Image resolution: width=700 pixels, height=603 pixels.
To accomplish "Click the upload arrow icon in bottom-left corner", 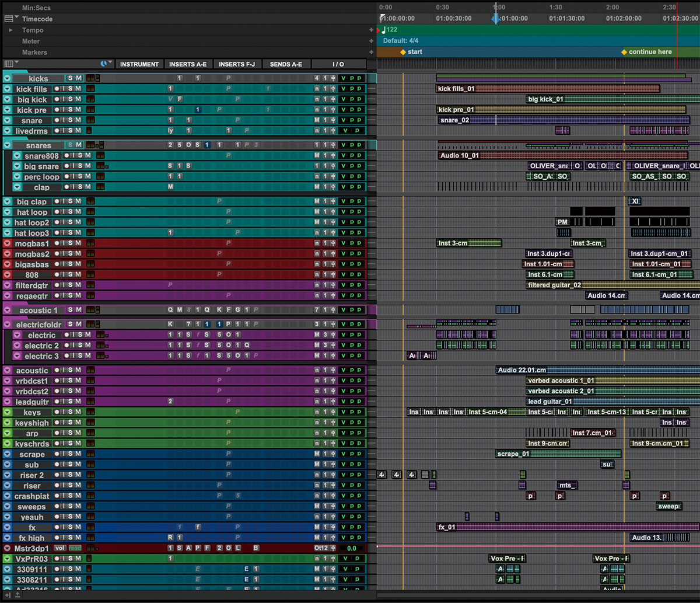I will click(17, 595).
